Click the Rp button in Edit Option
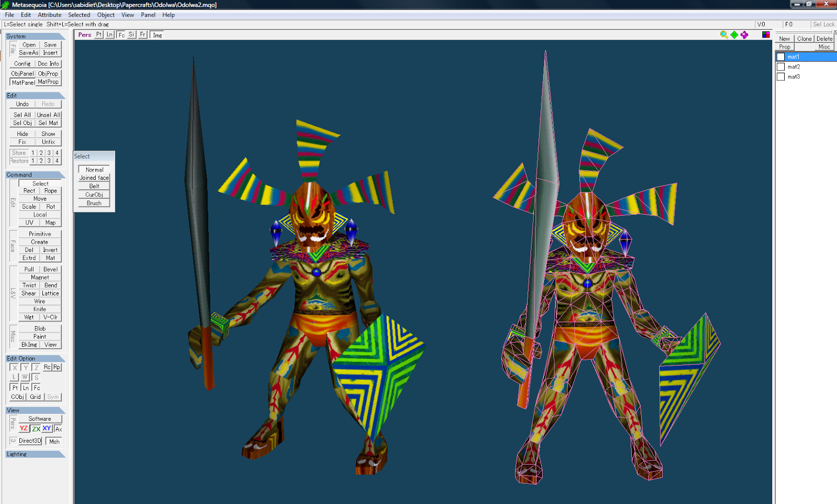Image resolution: width=837 pixels, height=504 pixels. (x=57, y=367)
